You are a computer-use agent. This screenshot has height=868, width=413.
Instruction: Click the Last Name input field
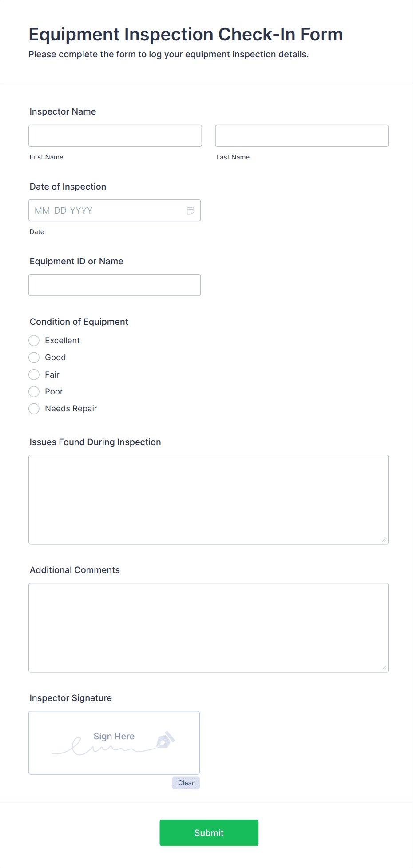tap(302, 135)
